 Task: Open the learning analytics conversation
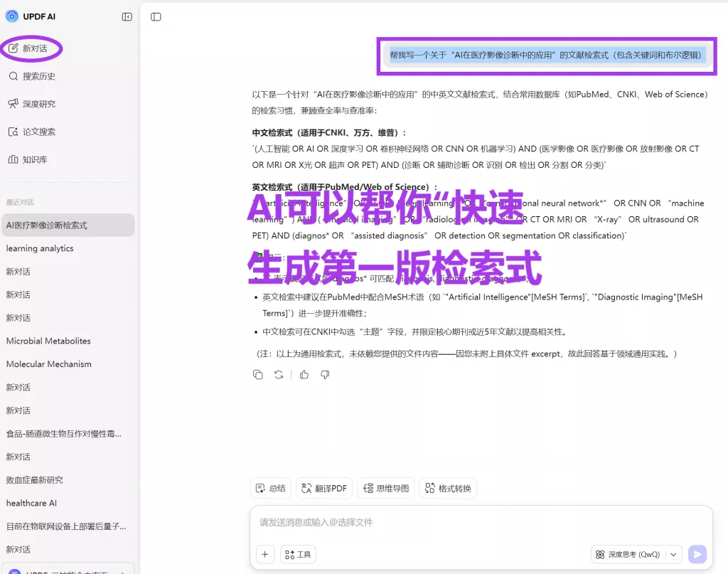tap(41, 248)
